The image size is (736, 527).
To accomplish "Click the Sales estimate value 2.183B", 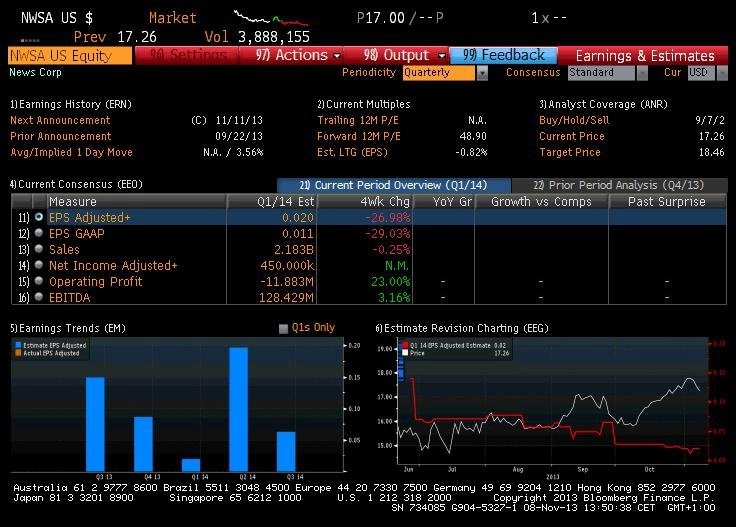I will click(294, 250).
